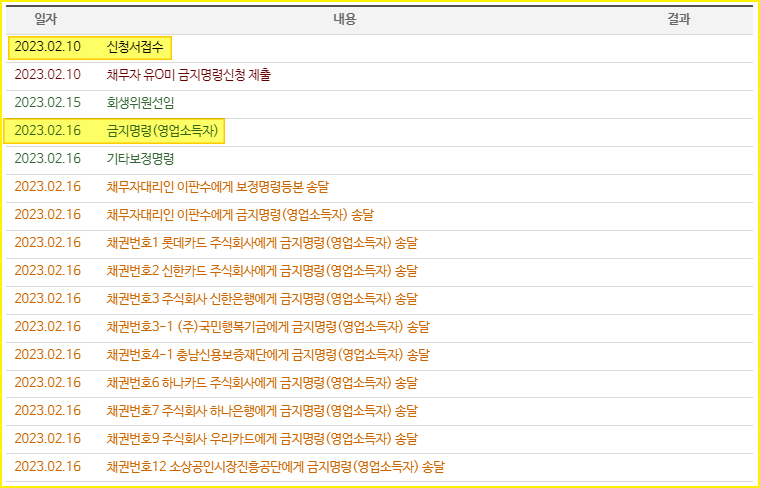The width and height of the screenshot is (760, 488).
Task: Select the 기타보정명령 entry
Action: coord(141,159)
